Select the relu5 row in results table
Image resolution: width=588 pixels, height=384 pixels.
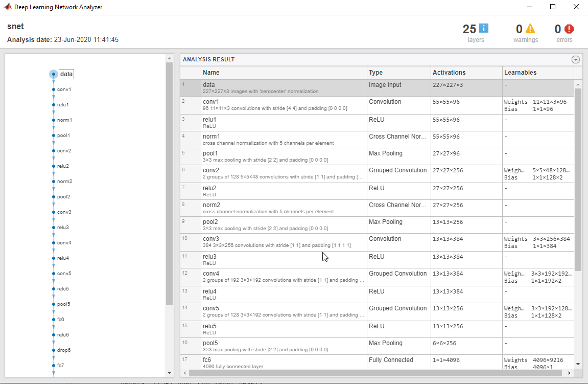click(x=284, y=329)
